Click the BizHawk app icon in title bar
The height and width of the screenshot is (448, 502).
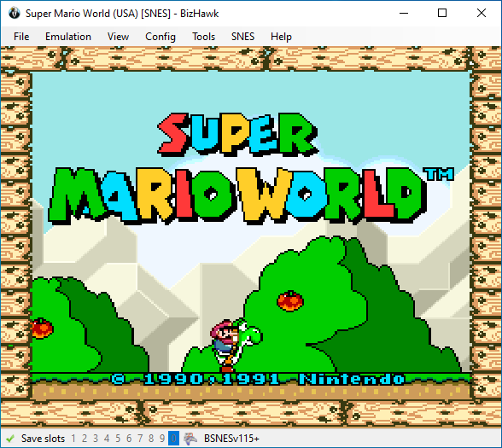click(14, 13)
